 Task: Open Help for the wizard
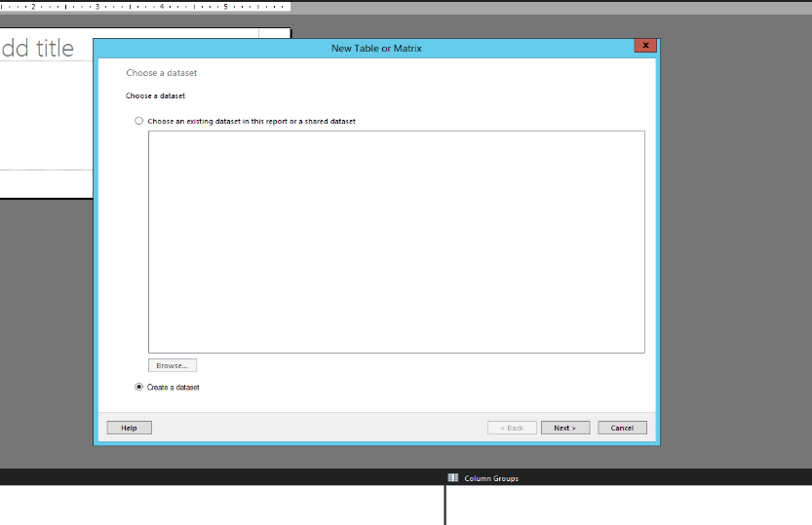point(130,428)
